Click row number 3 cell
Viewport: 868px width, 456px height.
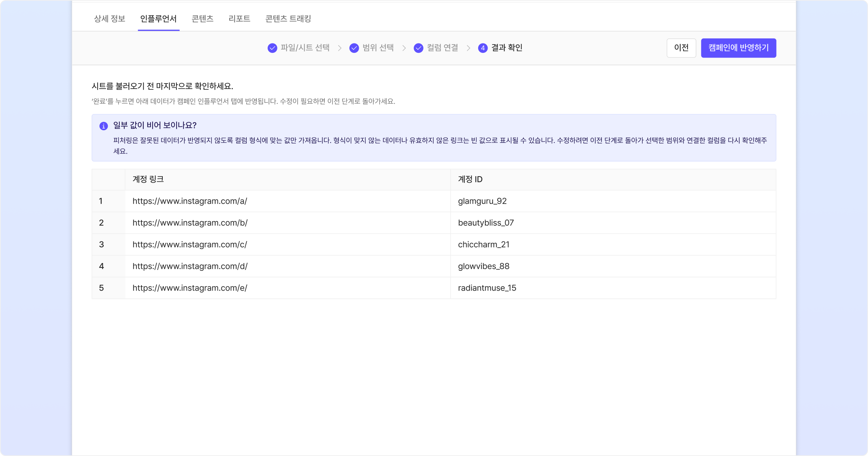click(109, 245)
